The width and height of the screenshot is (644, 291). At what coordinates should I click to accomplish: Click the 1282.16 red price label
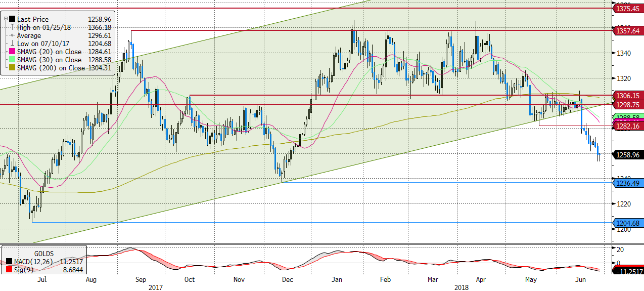[628, 126]
